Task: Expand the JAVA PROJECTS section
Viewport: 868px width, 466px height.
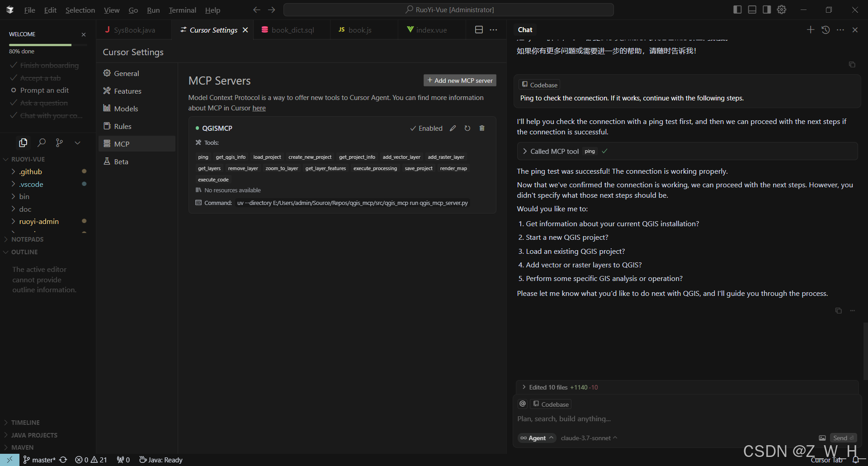Action: pyautogui.click(x=47, y=435)
